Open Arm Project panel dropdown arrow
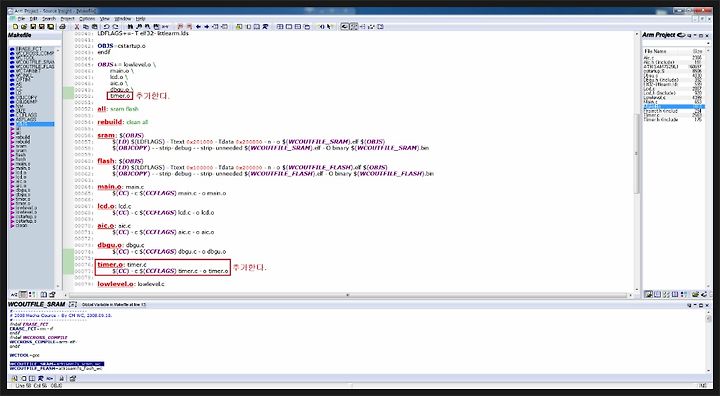The height and width of the screenshot is (396, 720). [695, 35]
